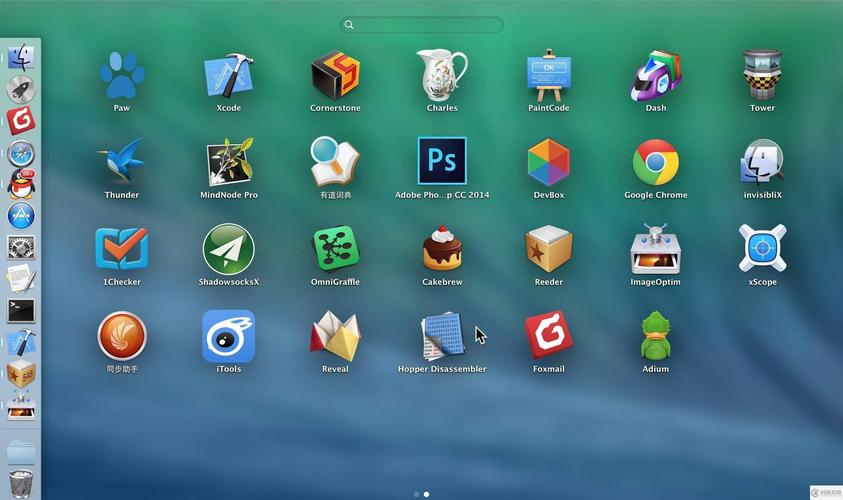Open the Tower git client
This screenshot has width=843, height=500.
click(x=762, y=75)
